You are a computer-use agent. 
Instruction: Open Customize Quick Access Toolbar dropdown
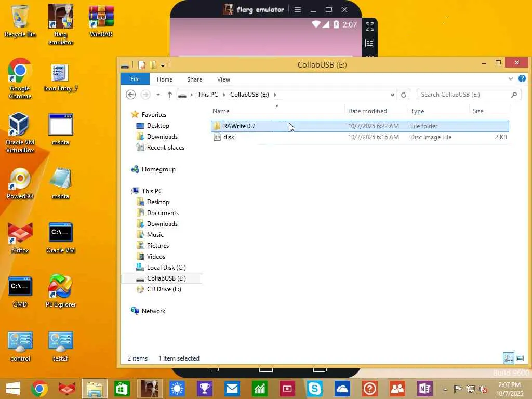[163, 65]
